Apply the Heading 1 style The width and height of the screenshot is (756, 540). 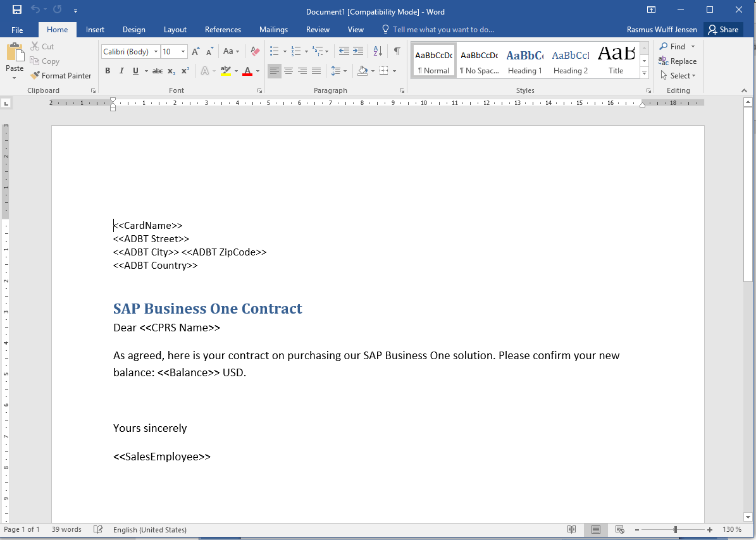524,60
